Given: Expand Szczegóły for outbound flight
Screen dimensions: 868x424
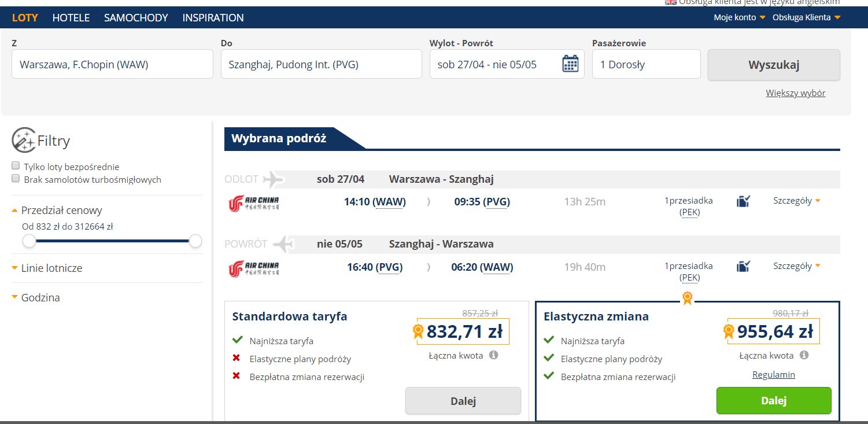Looking at the screenshot, I should [x=797, y=201].
